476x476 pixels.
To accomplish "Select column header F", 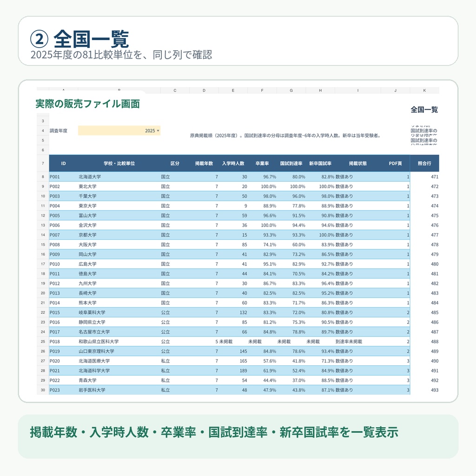I will click(x=262, y=91).
